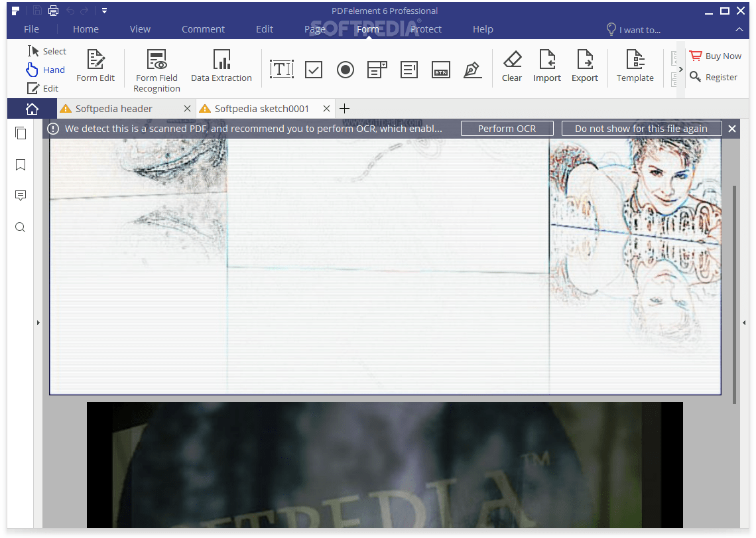This screenshot has height=538, width=756.
Task: Add a text field form element
Action: point(282,70)
